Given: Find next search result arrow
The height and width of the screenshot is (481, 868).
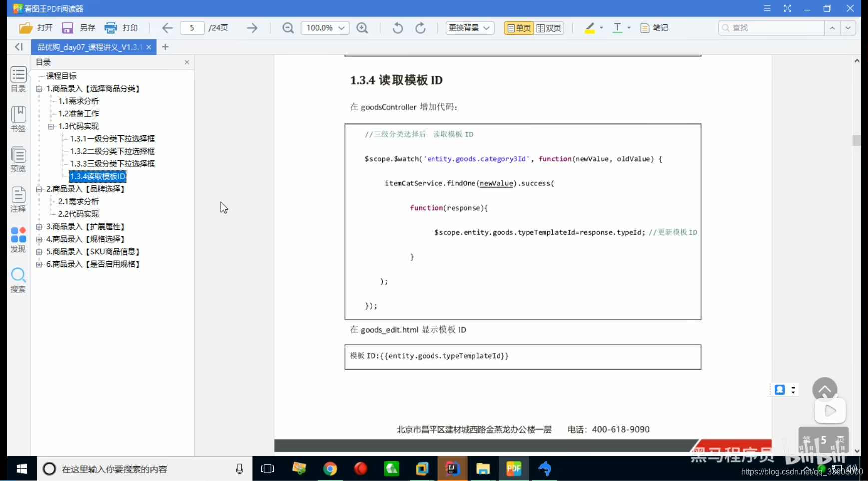Looking at the screenshot, I should pyautogui.click(x=848, y=28).
